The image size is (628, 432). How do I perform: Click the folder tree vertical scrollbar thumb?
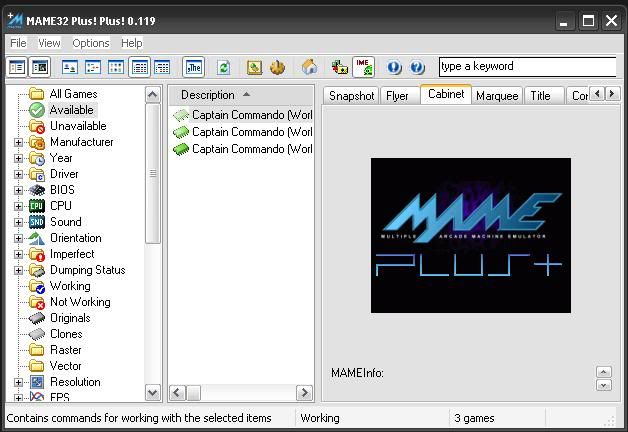[x=152, y=173]
